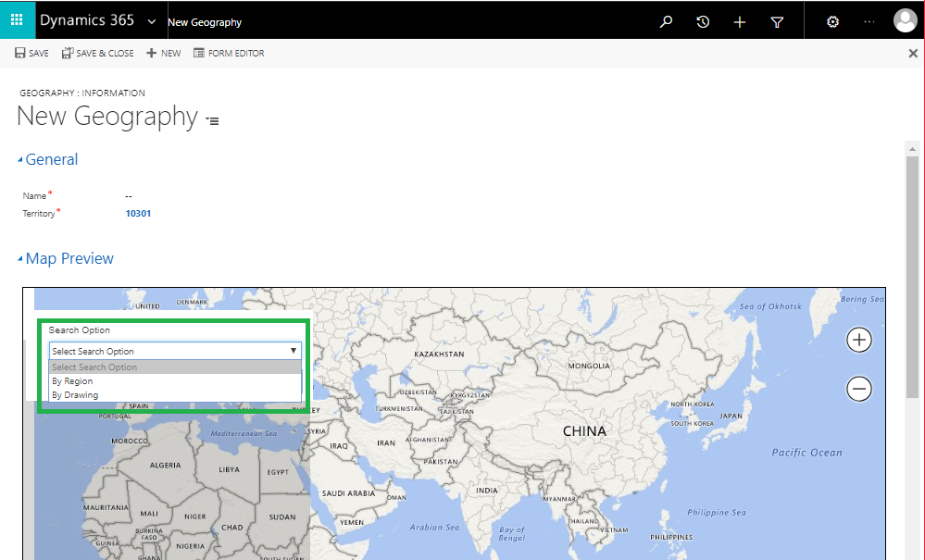Click the Name field value

coord(129,196)
